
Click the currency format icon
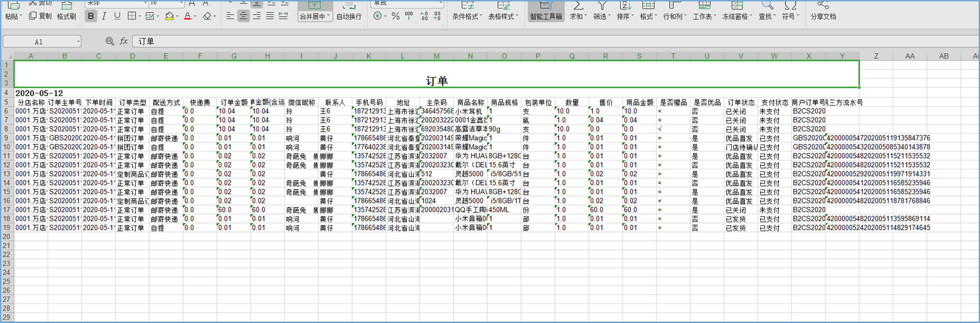click(378, 16)
